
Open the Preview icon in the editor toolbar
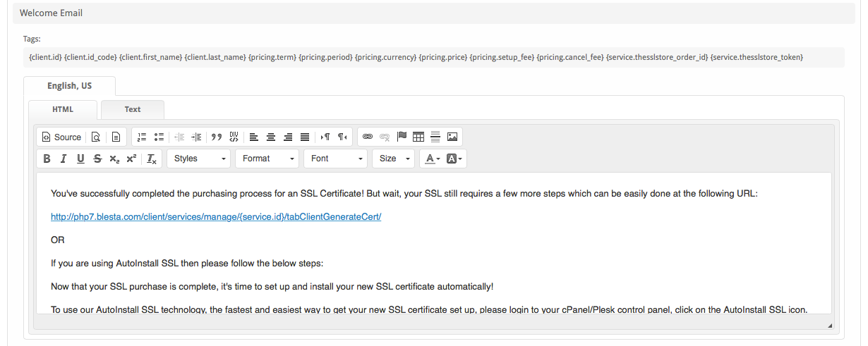96,137
